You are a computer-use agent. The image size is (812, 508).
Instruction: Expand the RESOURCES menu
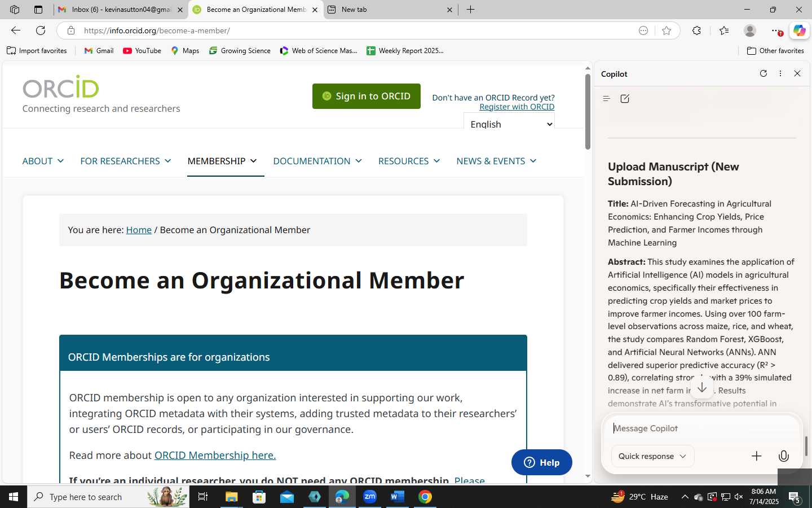tap(409, 161)
